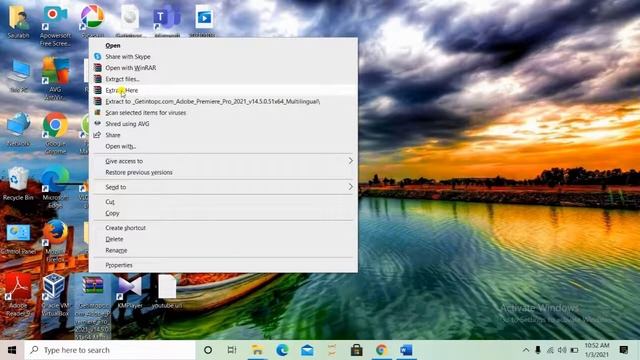This screenshot has width=640, height=360.
Task: Select Create shortcut entry
Action: pos(223,228)
